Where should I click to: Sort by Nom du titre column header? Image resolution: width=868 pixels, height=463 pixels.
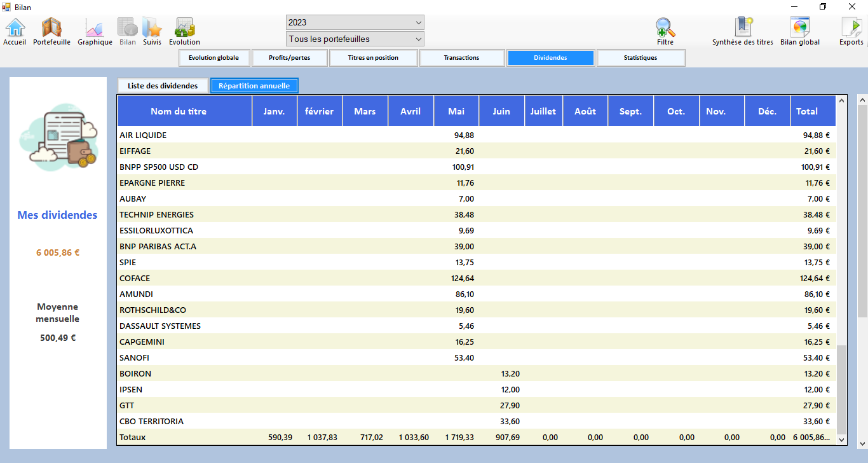(184, 111)
